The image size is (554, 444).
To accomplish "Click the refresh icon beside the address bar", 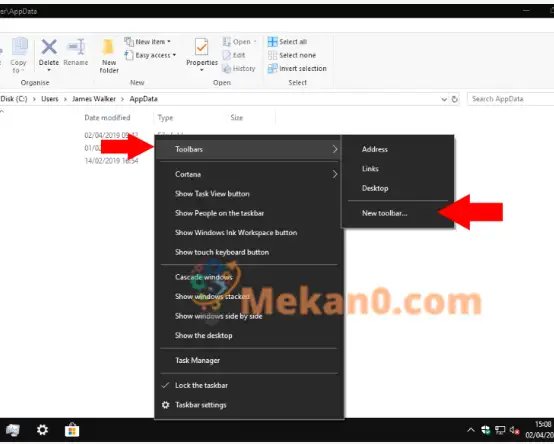I will coord(455,99).
